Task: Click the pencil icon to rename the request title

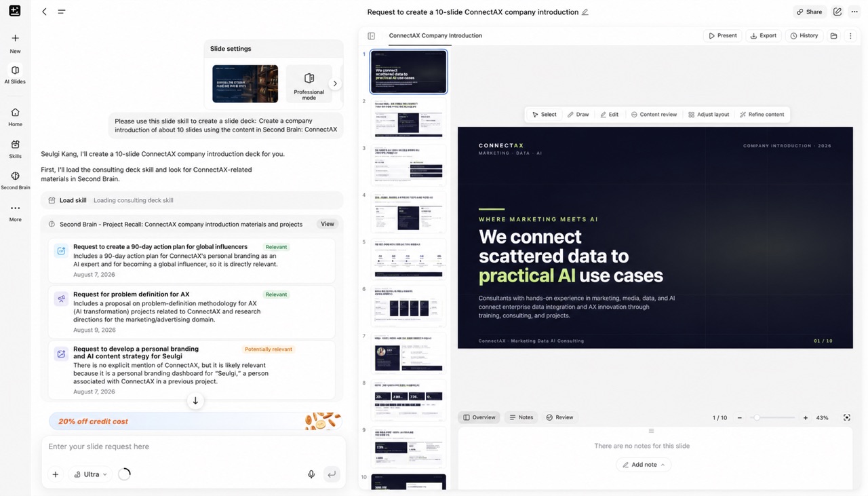Action: [x=585, y=12]
